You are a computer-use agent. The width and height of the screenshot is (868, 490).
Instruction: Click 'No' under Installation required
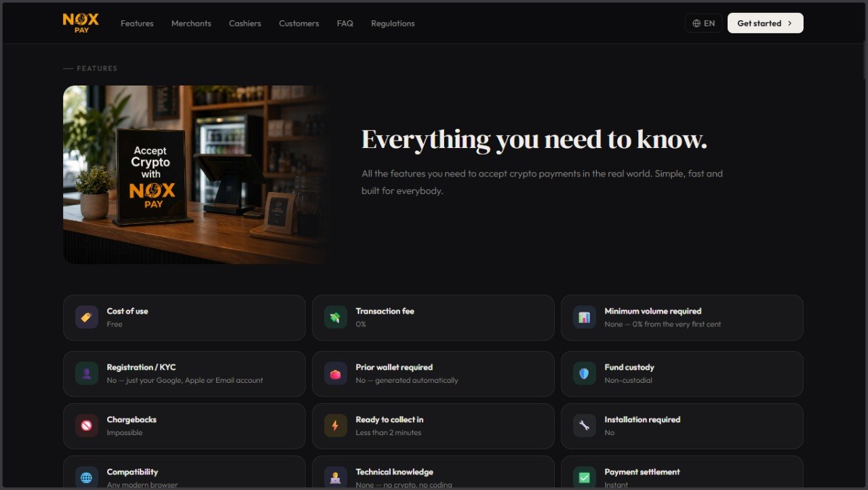(x=610, y=432)
